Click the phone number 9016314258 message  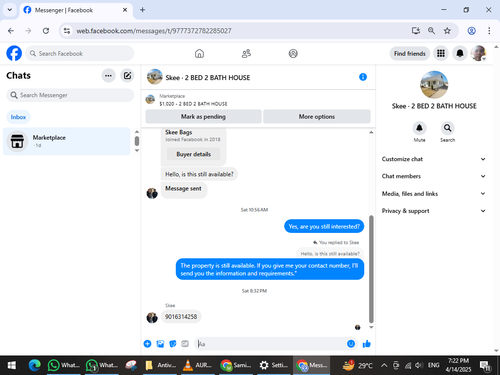(181, 316)
